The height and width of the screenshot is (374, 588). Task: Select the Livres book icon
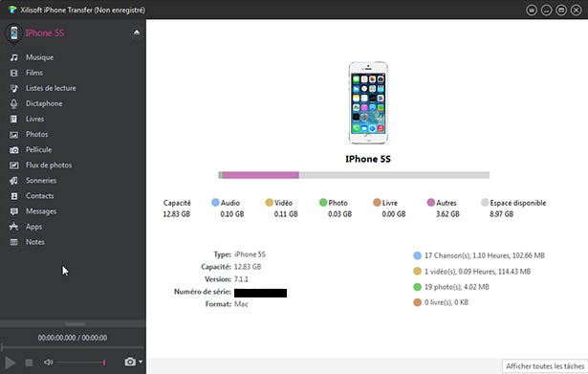pos(14,119)
